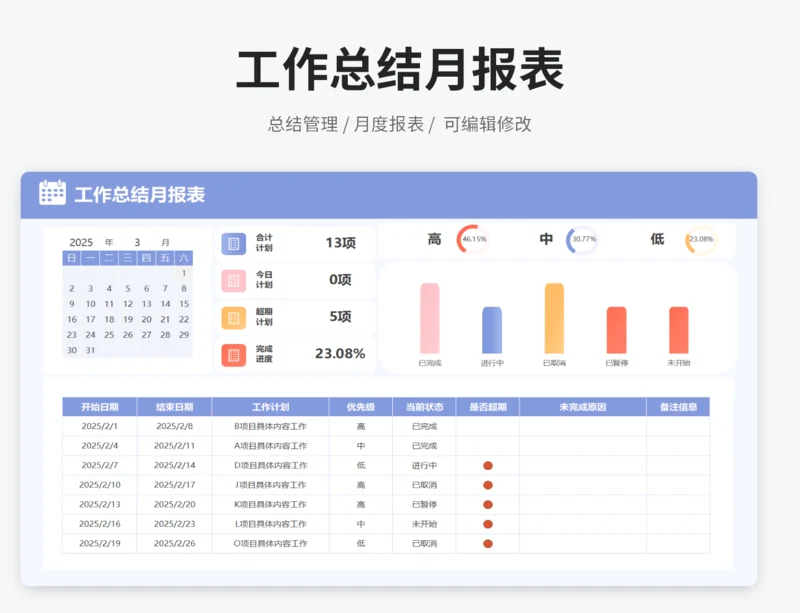Viewport: 800px width, 613px height.
Task: Click the 13项 total plan value
Action: [340, 243]
